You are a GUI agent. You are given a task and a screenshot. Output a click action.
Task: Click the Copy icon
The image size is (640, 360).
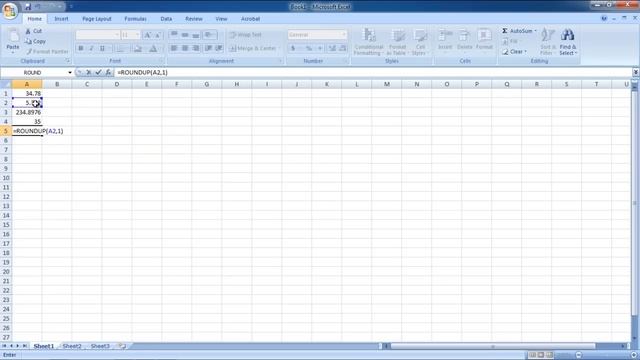pyautogui.click(x=28, y=41)
